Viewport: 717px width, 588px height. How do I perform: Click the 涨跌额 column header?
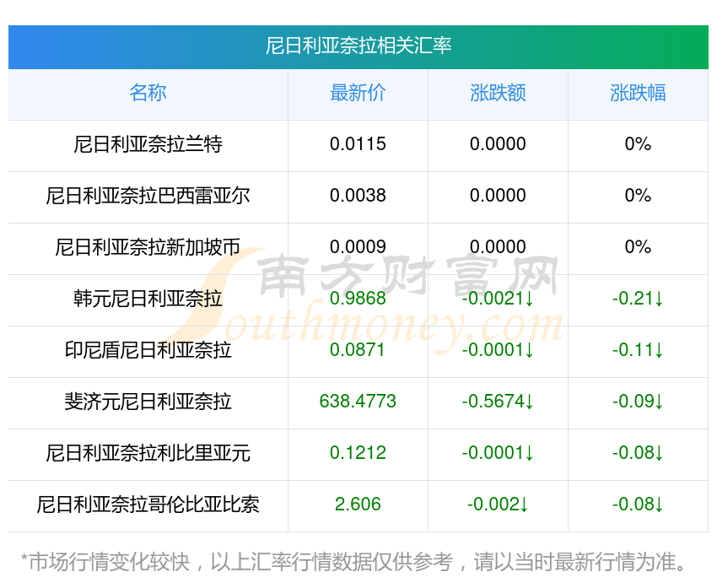[498, 93]
